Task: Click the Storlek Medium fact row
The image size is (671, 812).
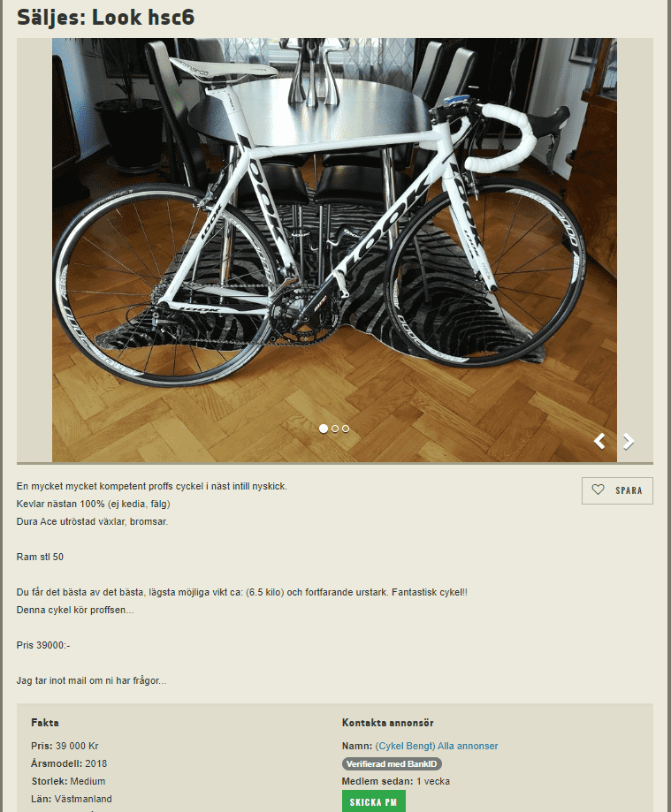Action: 68,781
